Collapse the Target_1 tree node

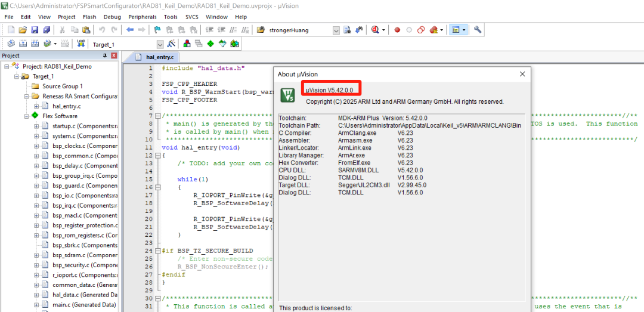17,76
